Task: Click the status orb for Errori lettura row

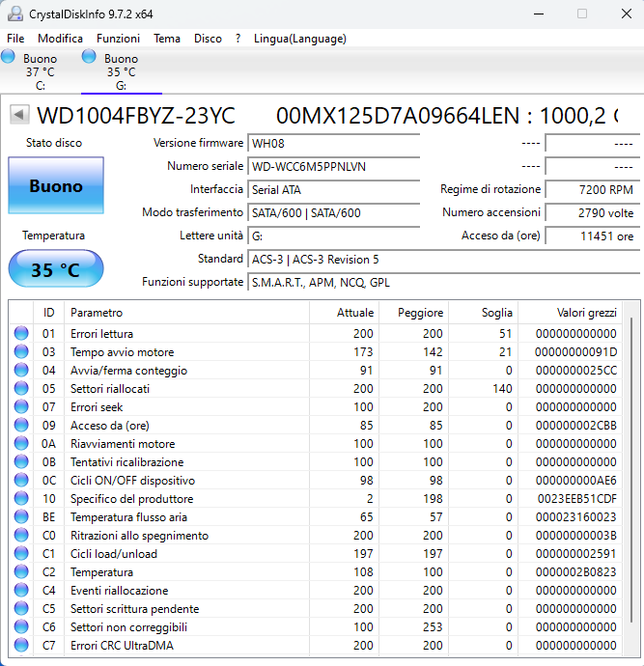Action: pyautogui.click(x=21, y=333)
